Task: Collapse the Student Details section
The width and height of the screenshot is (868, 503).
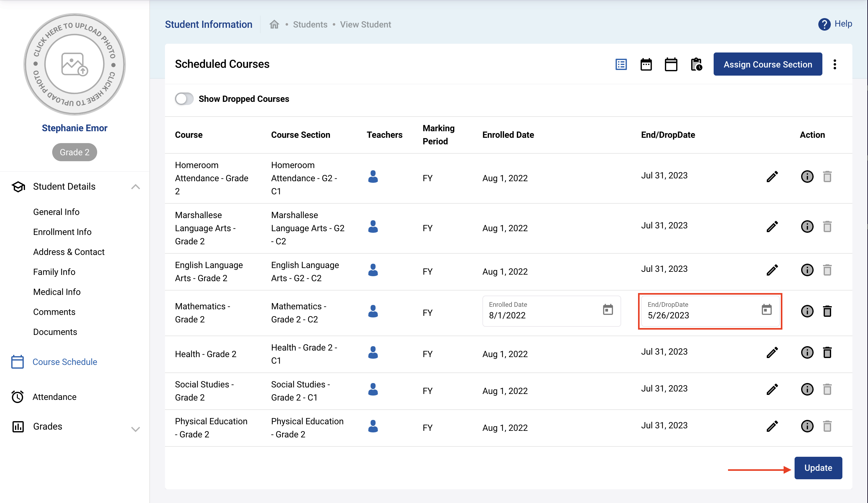Action: click(135, 187)
